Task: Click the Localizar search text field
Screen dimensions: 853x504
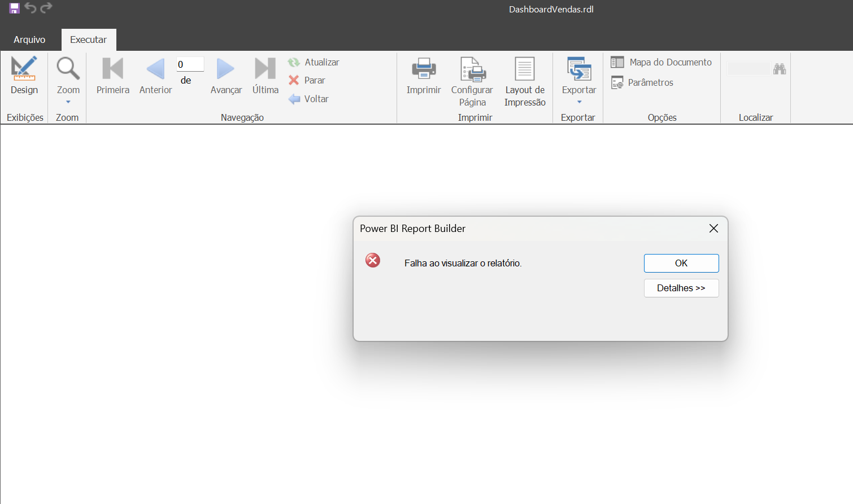Action: [748, 69]
